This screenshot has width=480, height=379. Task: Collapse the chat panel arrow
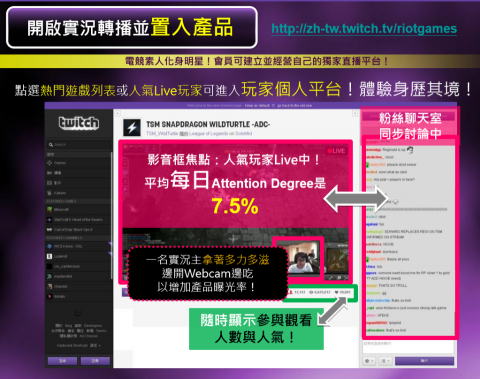point(355,114)
